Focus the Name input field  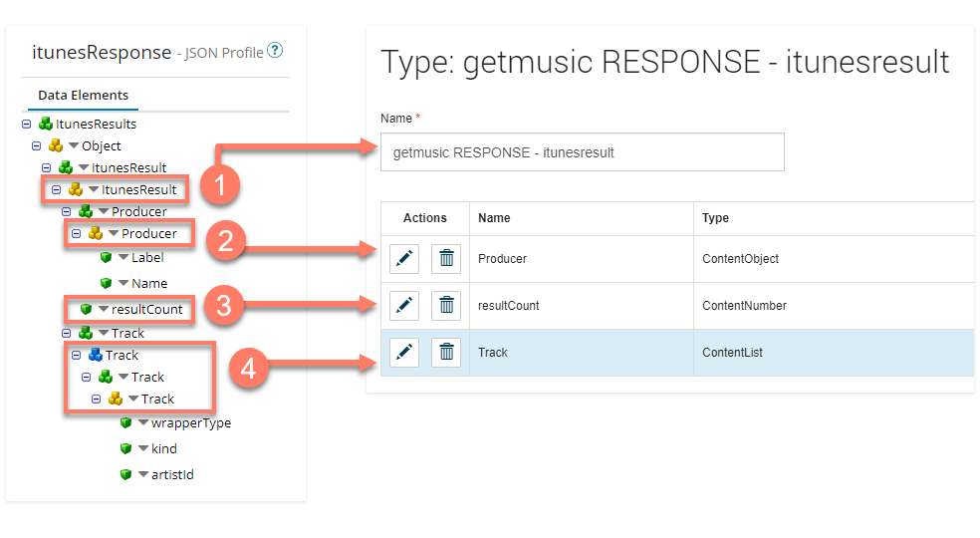(x=583, y=152)
